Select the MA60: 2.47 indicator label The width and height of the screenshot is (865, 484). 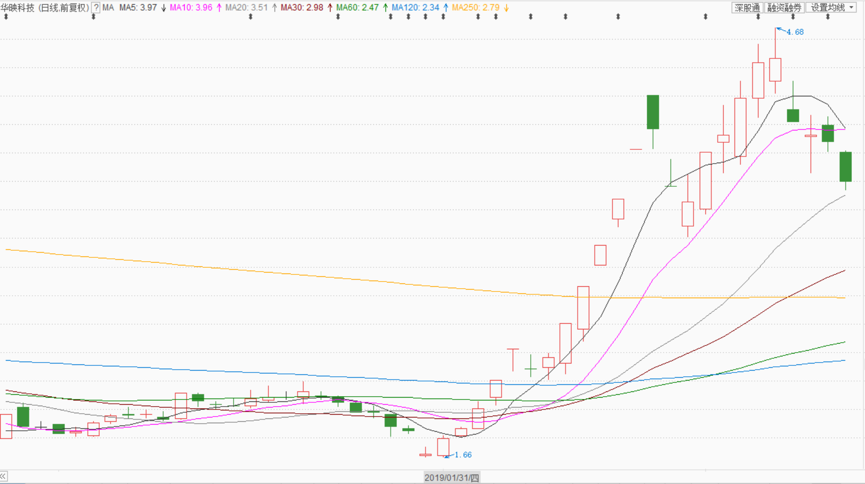357,8
